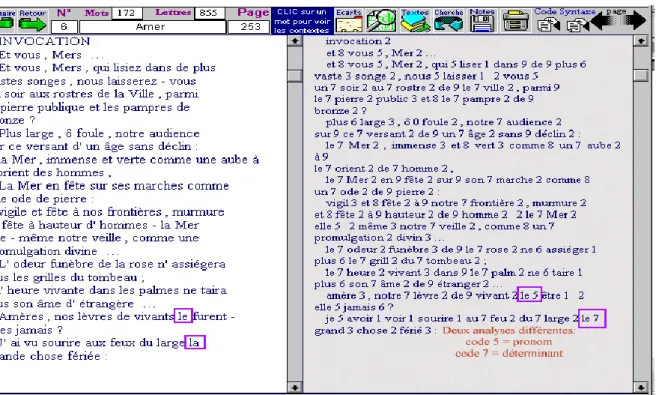Click boxed word 'la' after 'du large'
Screen dimensions: 656x395
click(195, 343)
